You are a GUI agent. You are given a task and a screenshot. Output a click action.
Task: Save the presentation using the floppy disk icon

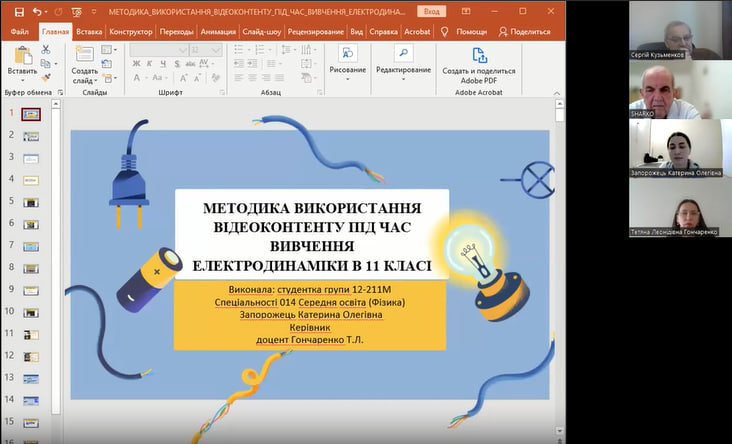point(19,12)
